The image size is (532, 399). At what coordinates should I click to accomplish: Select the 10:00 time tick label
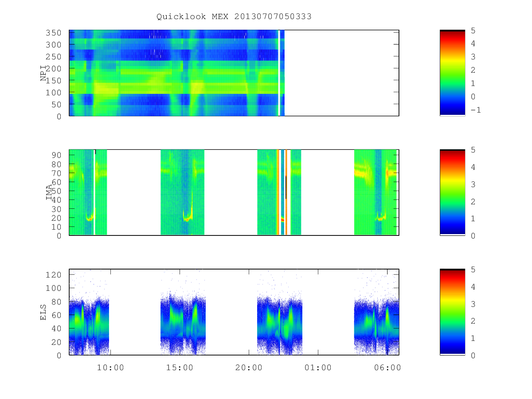tap(110, 368)
